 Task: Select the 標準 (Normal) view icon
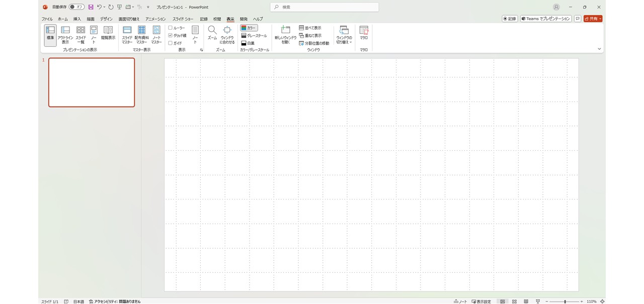[x=50, y=35]
